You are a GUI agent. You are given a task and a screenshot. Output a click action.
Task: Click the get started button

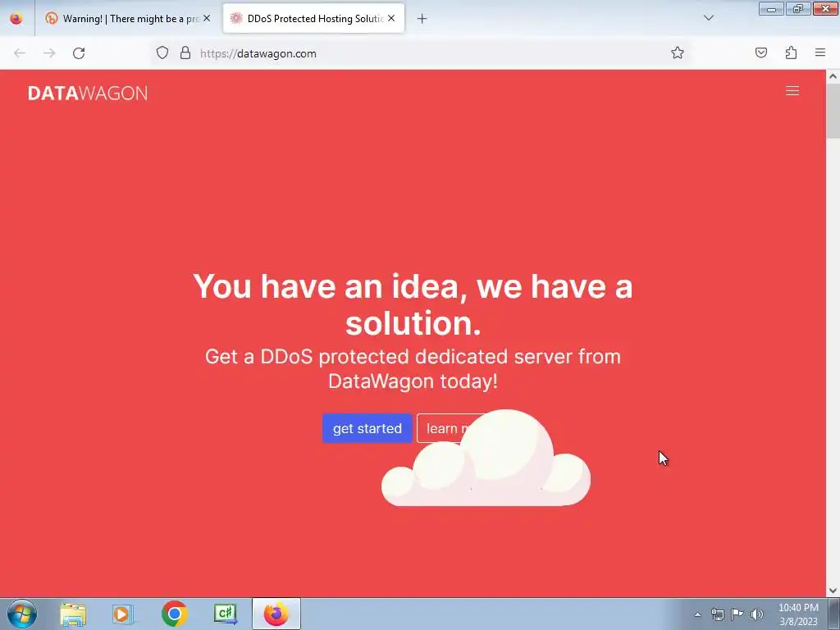367,428
